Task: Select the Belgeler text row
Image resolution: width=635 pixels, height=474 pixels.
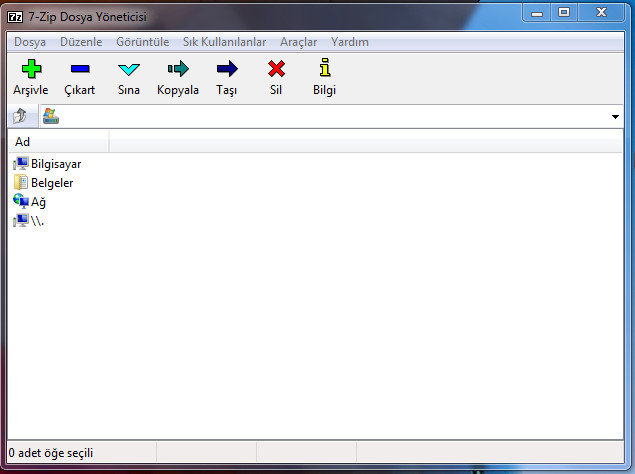Action: coord(52,183)
